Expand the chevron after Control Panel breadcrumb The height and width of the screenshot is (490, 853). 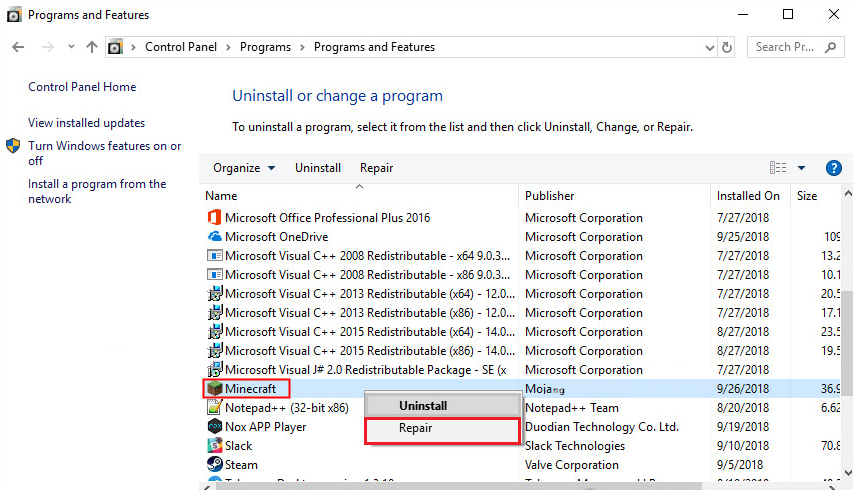tap(228, 47)
